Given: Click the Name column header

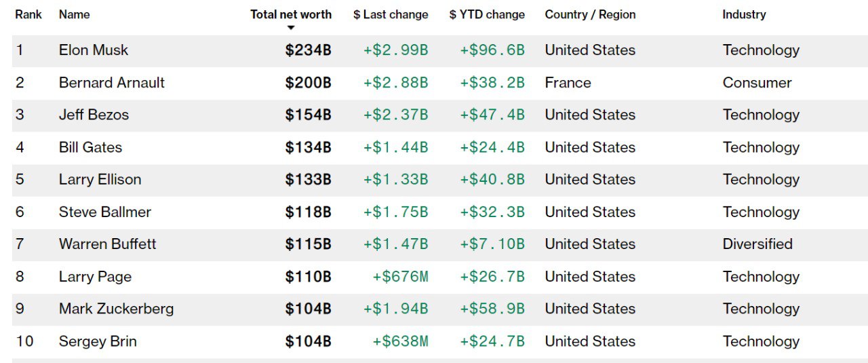Looking at the screenshot, I should coord(74,14).
